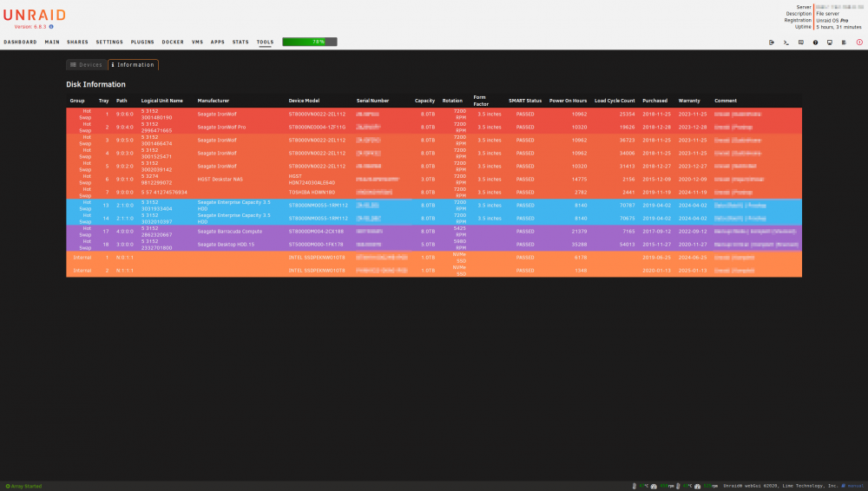Click the power on hours '35288'
This screenshot has width=868, height=491.
pyautogui.click(x=579, y=245)
